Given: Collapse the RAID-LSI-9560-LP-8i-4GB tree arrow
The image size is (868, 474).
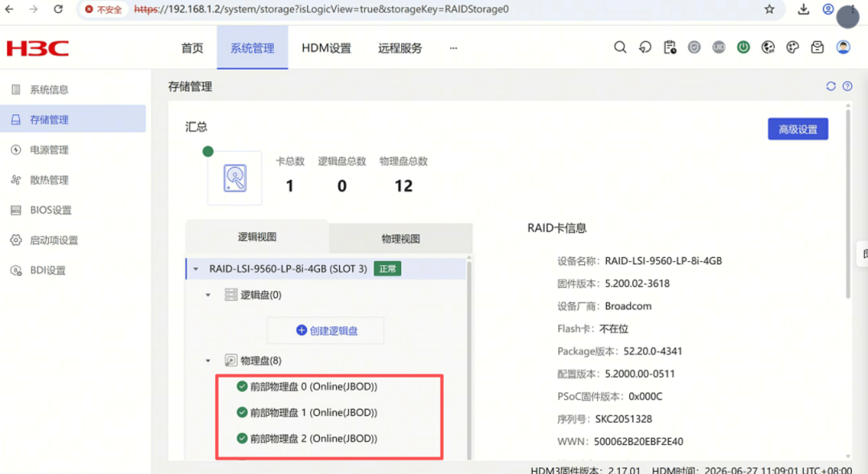Looking at the screenshot, I should [x=195, y=269].
